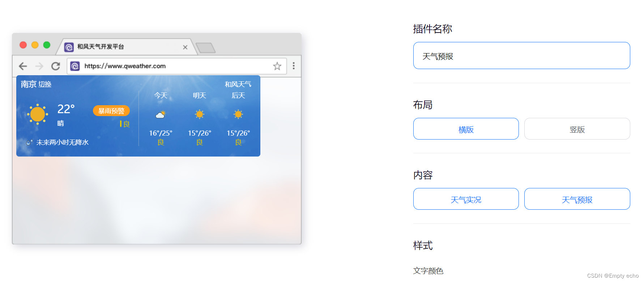Screen dimensions: 644x282
Task: Click the 插件名称 section heading
Action: coord(432,29)
